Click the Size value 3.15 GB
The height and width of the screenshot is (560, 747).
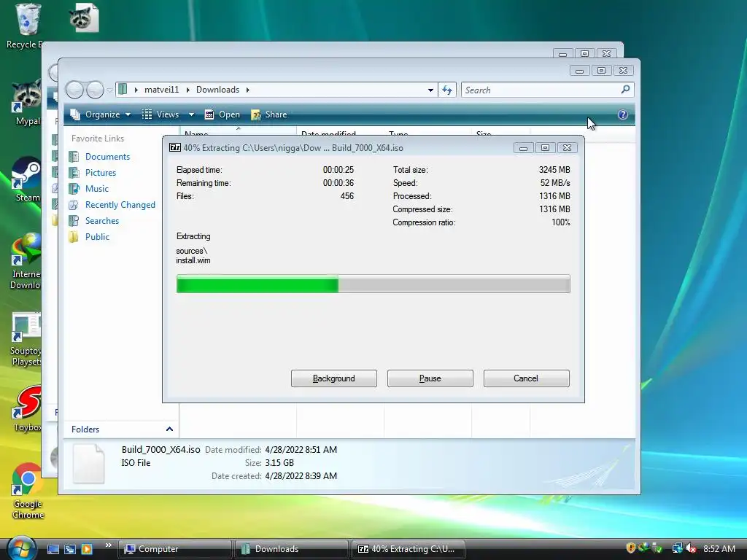[279, 463]
